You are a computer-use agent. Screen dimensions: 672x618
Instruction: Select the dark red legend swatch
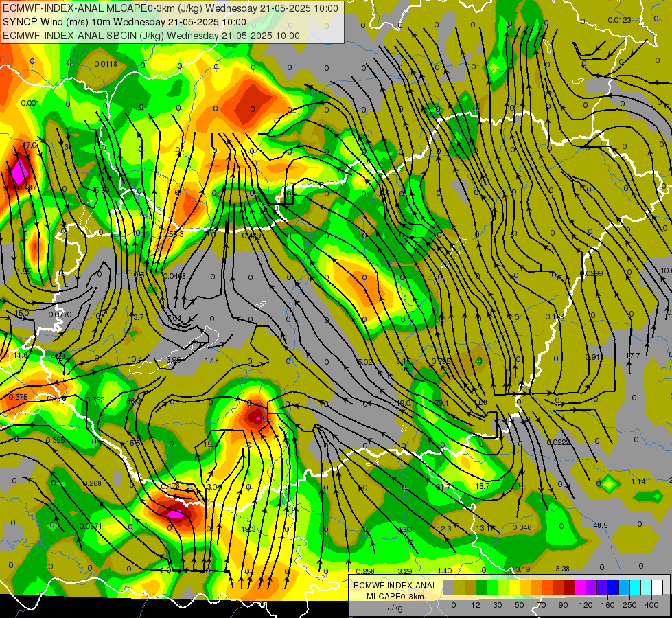pos(569,588)
